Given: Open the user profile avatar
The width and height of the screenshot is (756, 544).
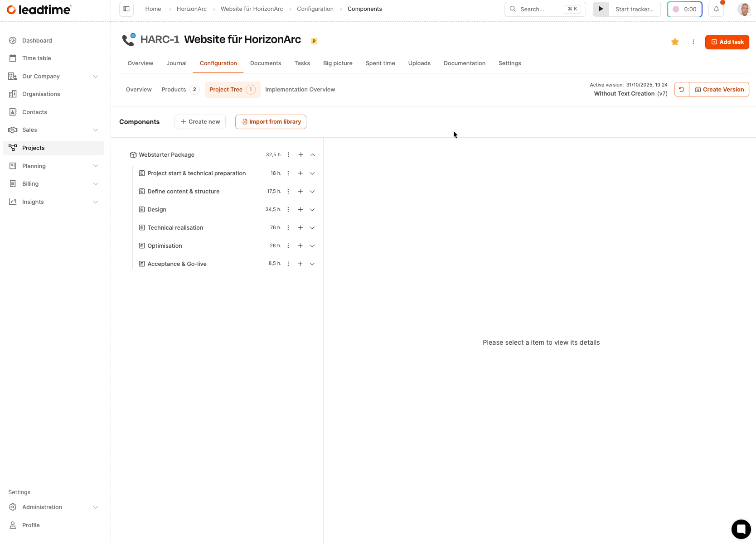Looking at the screenshot, I should (744, 9).
